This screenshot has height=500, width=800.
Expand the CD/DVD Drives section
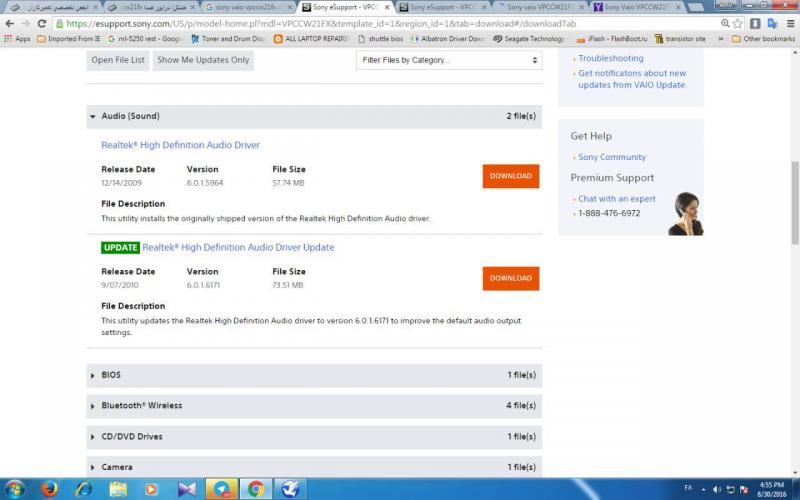(x=314, y=437)
